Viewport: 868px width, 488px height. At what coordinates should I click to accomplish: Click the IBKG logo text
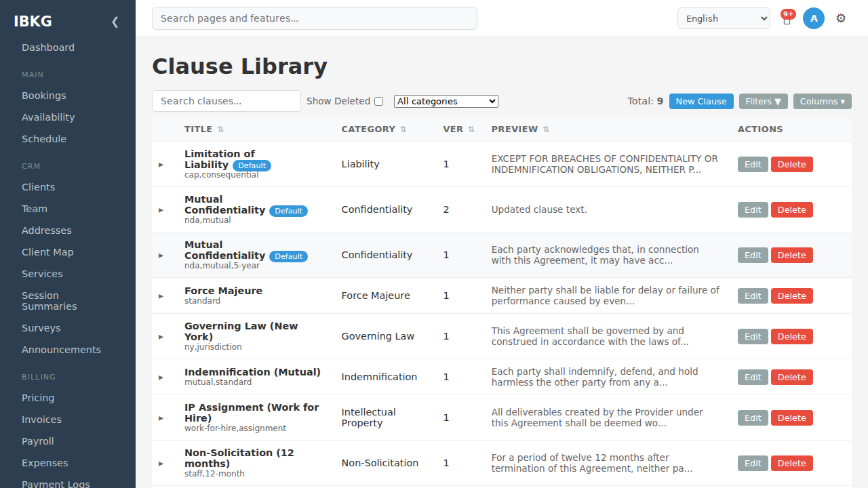[x=33, y=21]
